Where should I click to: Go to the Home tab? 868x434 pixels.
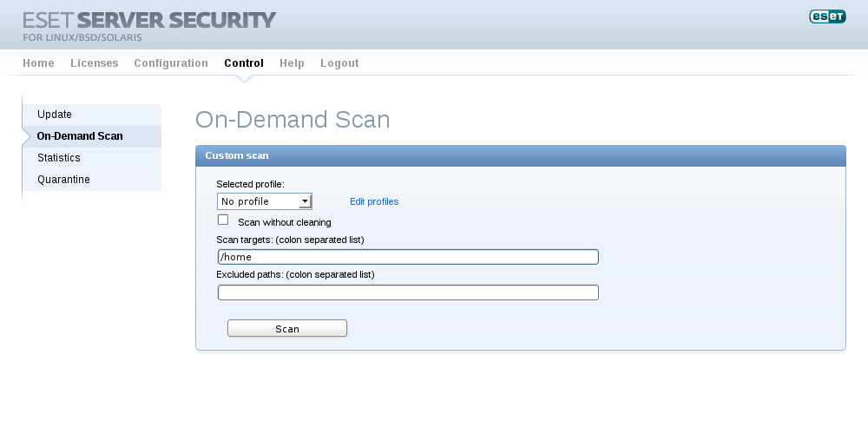pyautogui.click(x=38, y=63)
